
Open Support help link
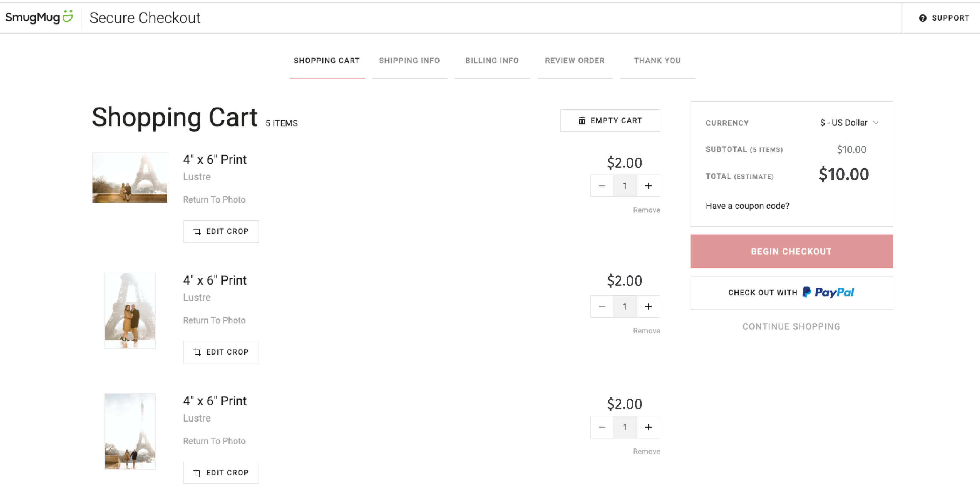tap(944, 18)
